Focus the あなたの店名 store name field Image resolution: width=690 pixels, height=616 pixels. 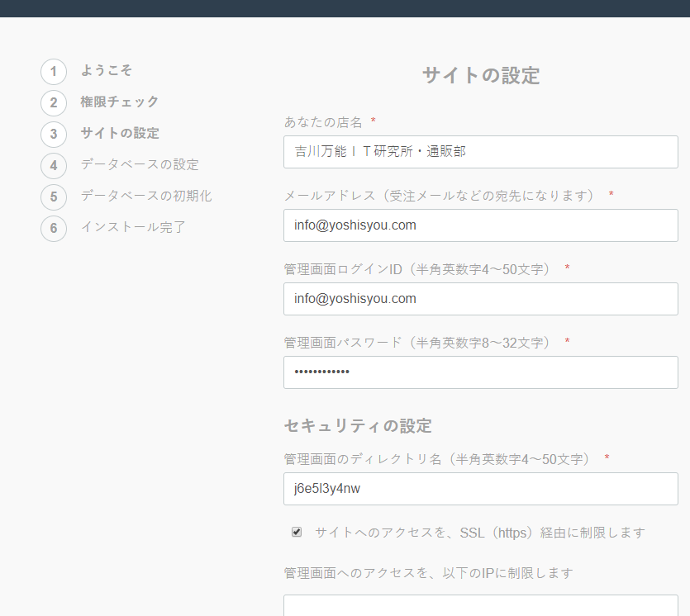[x=480, y=152]
